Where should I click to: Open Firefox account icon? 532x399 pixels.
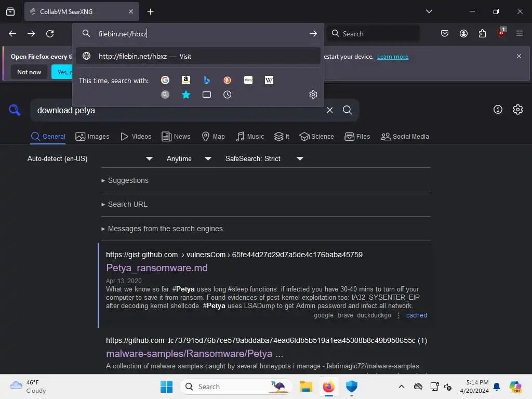pyautogui.click(x=463, y=34)
